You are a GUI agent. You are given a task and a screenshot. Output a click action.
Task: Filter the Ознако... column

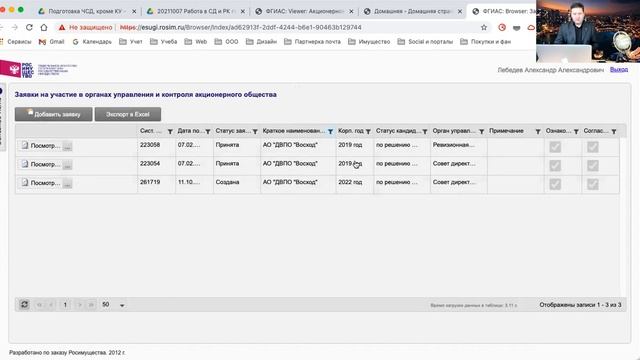576,131
